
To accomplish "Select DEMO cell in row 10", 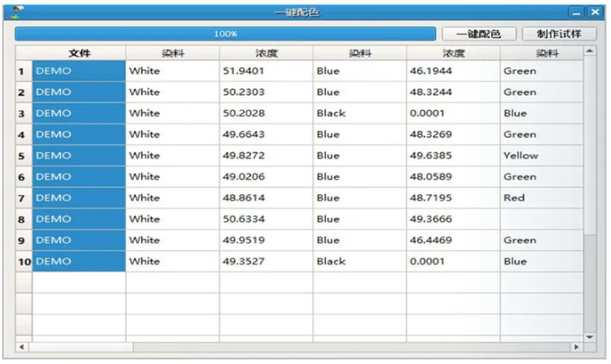I will click(x=80, y=261).
